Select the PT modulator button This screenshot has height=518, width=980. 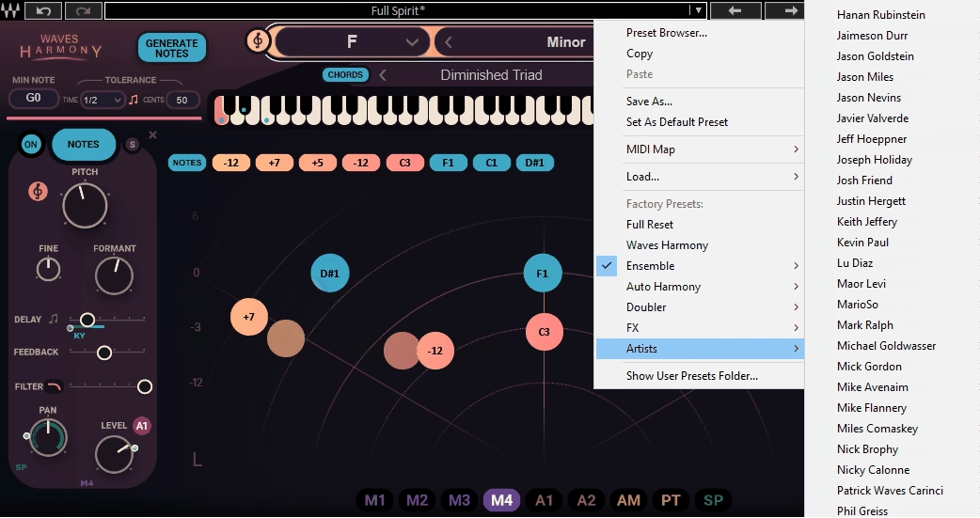tap(671, 500)
